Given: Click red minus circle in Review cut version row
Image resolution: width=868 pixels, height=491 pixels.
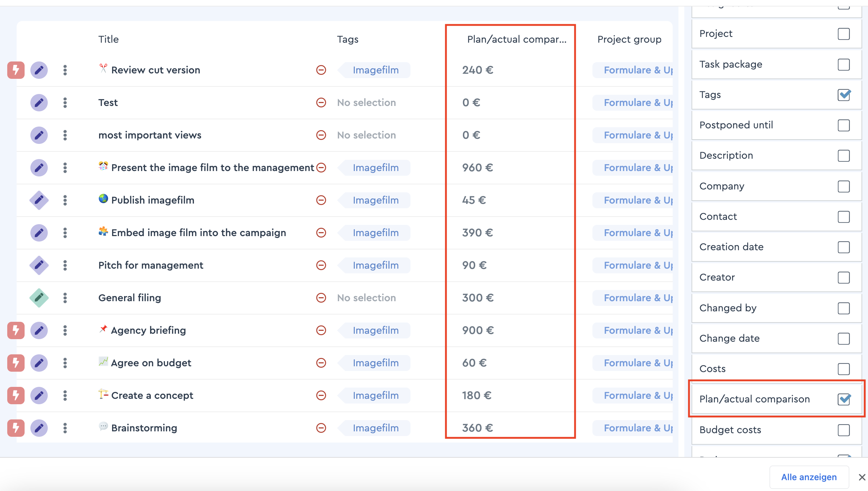Looking at the screenshot, I should (x=321, y=70).
